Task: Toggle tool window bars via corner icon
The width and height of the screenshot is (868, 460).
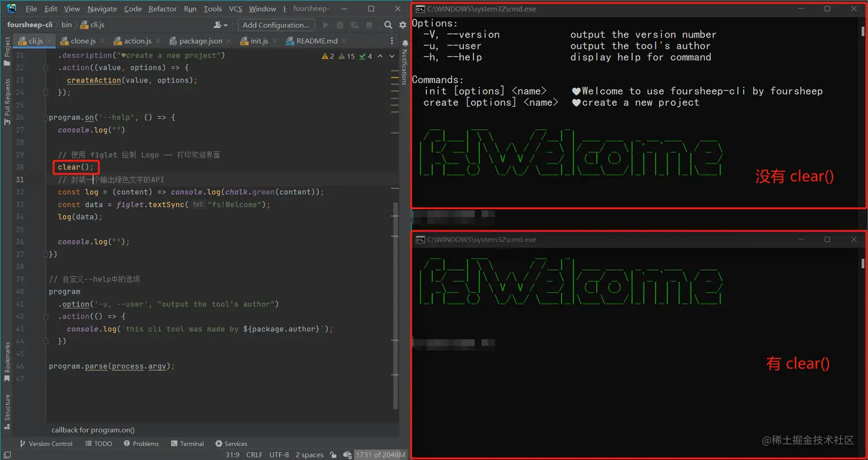Action: [x=7, y=455]
